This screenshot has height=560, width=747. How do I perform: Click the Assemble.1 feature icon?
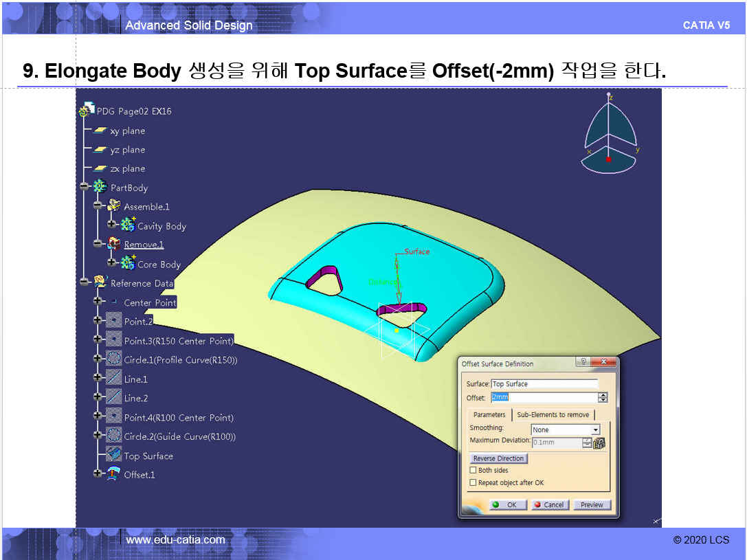click(x=114, y=206)
